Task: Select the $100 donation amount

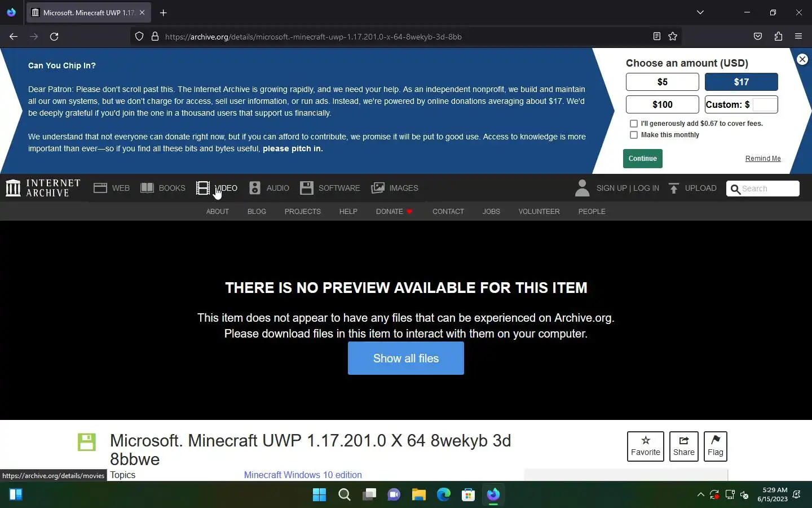Action: (663, 104)
